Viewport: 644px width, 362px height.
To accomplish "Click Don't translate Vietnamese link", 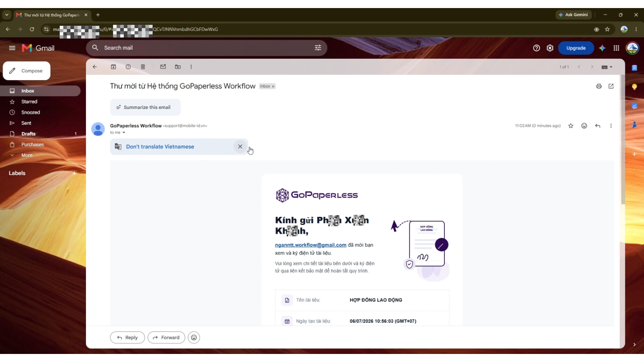I will [160, 146].
